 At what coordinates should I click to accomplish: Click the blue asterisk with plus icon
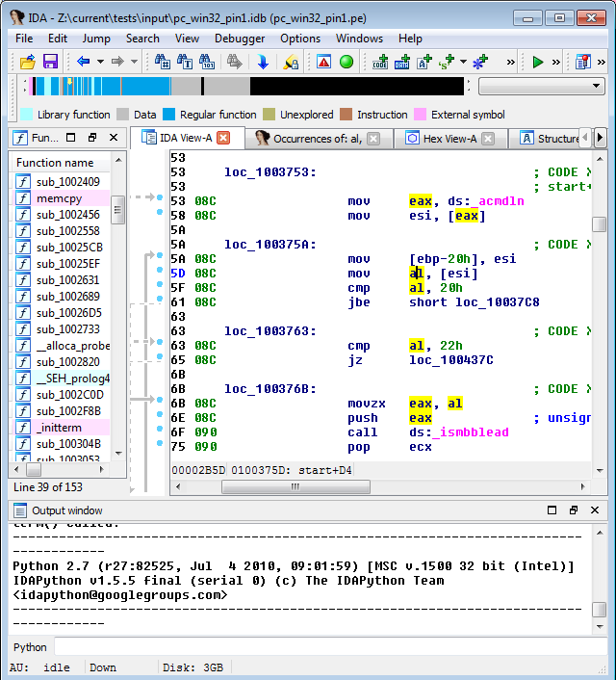tap(480, 62)
